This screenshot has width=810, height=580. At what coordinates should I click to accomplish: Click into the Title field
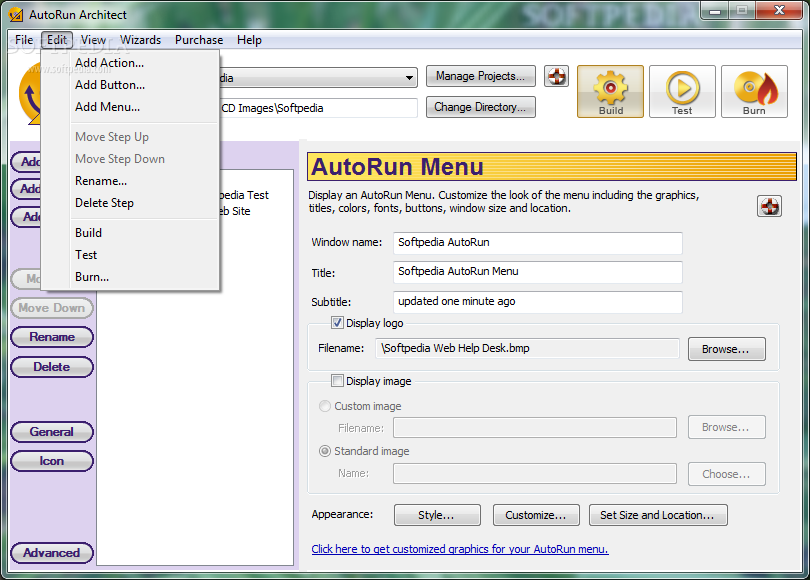pos(537,272)
